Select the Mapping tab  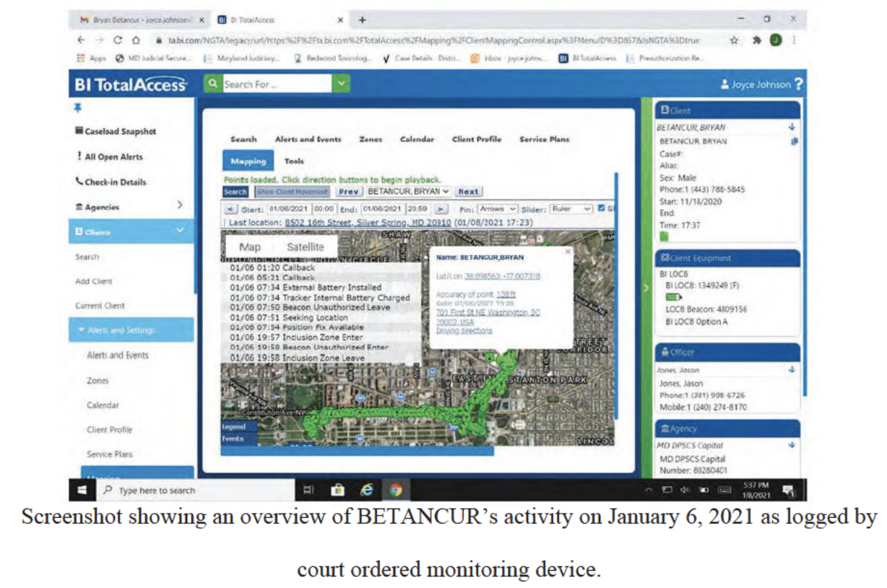pos(248,162)
